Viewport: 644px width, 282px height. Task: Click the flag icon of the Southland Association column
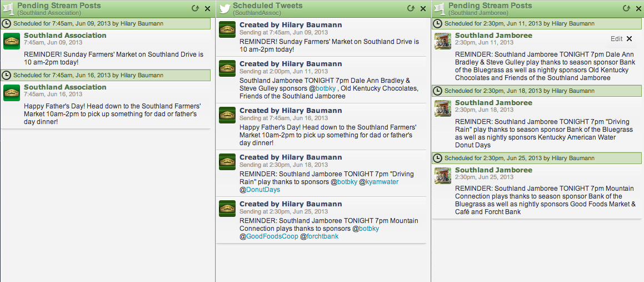coord(8,9)
